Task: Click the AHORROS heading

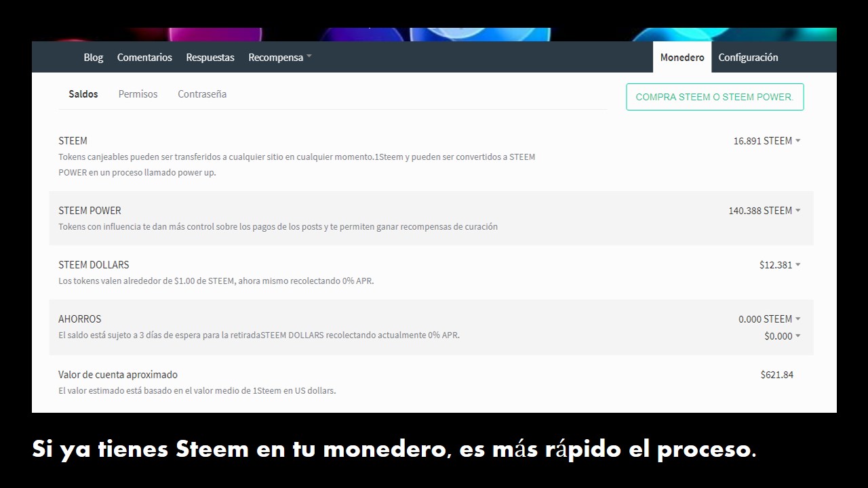Action: [x=80, y=319]
